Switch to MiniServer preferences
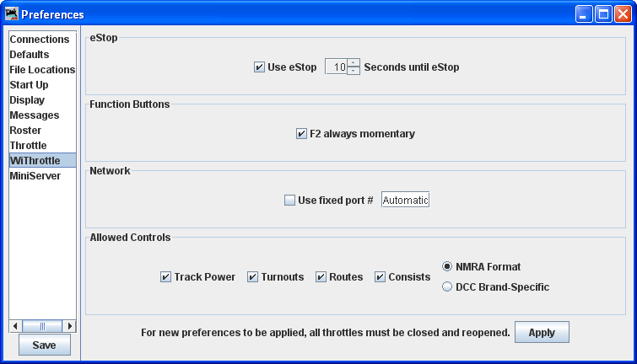The width and height of the screenshot is (637, 364). click(x=35, y=176)
